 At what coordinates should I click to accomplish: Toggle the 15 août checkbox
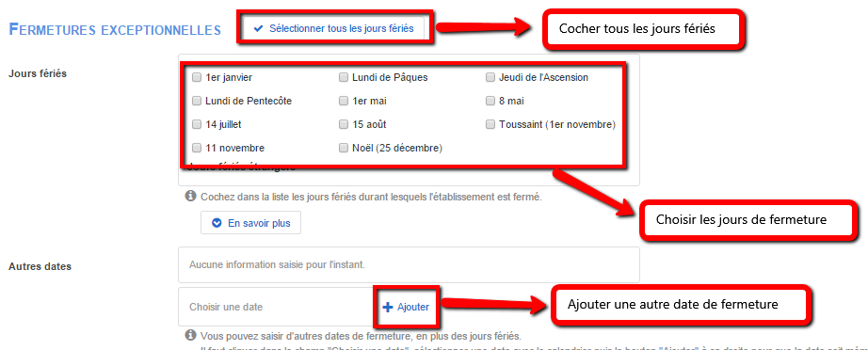[x=344, y=124]
